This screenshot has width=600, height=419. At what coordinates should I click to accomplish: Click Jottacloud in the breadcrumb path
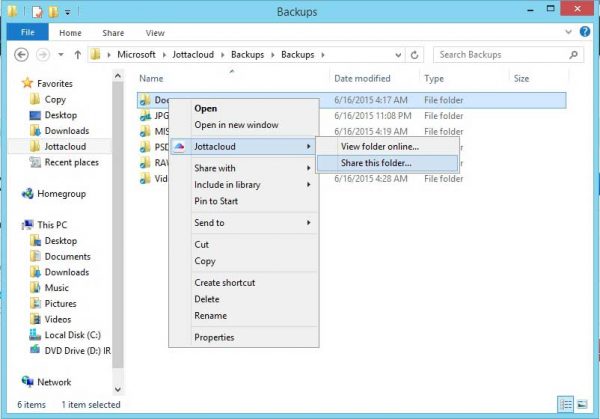tap(193, 55)
